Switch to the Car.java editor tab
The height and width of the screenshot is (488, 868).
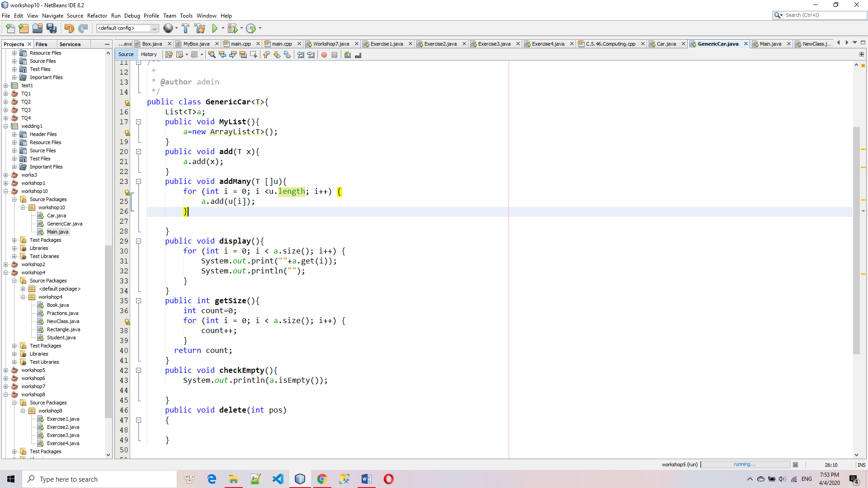pos(665,44)
